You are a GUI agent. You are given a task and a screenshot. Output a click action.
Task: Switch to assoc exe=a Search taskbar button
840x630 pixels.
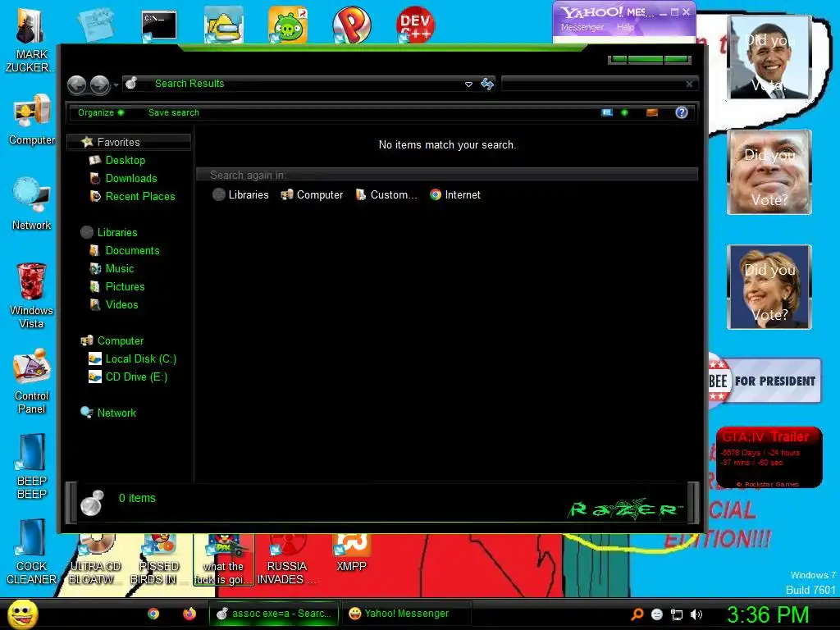coord(274,614)
